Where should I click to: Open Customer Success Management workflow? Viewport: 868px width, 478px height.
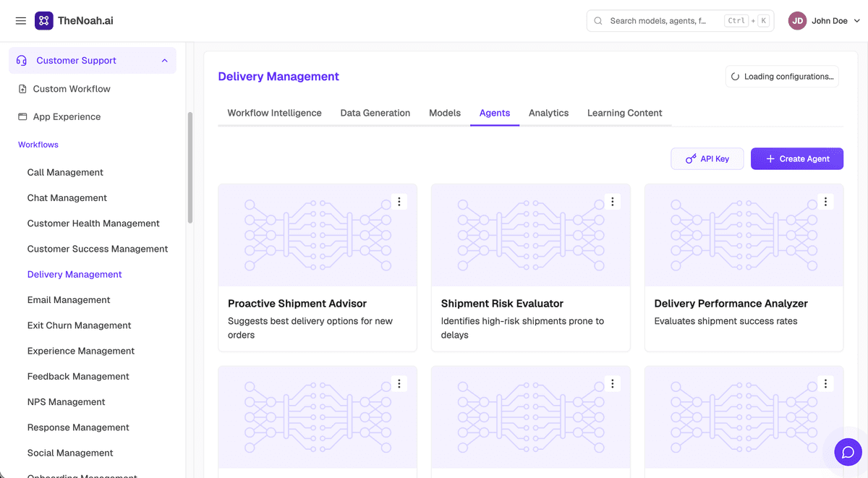pyautogui.click(x=98, y=249)
